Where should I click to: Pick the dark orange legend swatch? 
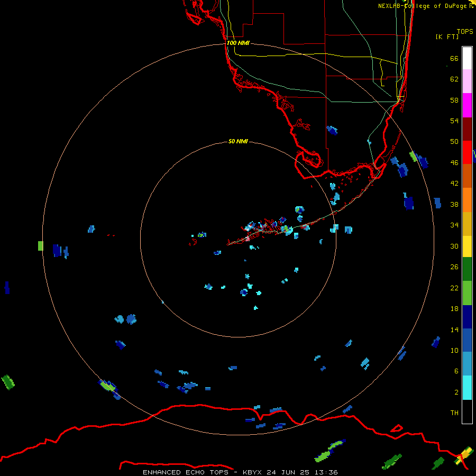467,176
